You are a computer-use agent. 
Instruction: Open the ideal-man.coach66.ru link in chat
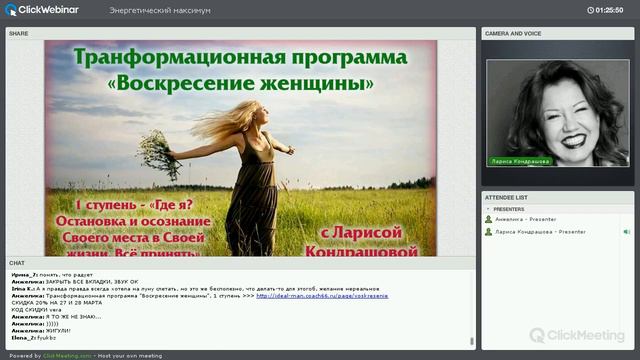pos(322,296)
